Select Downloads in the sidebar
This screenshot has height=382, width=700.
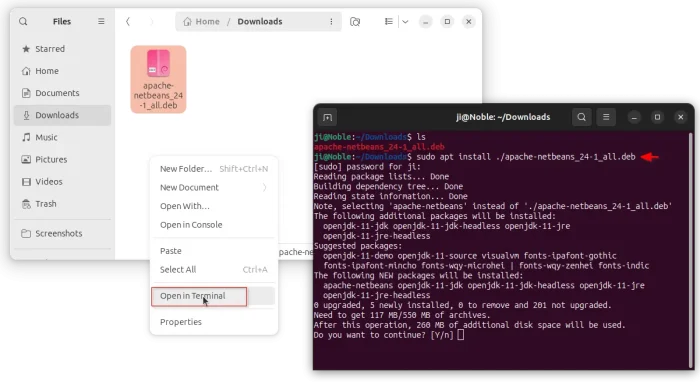click(x=62, y=115)
